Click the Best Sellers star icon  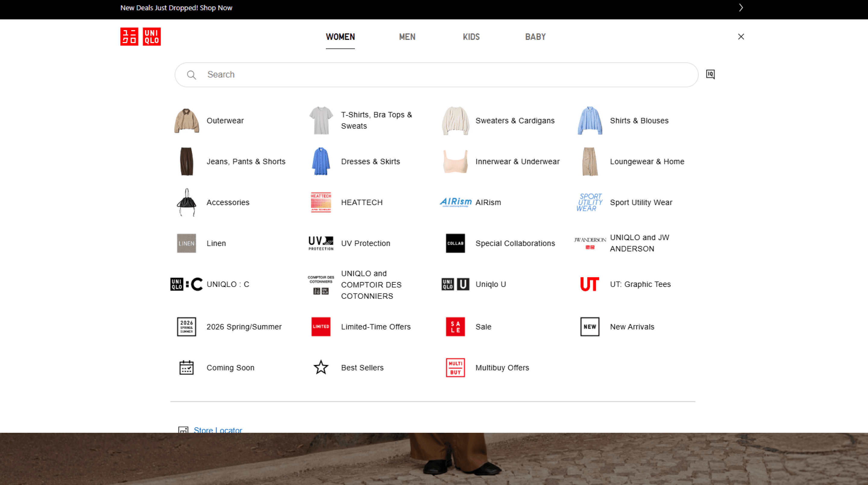coord(321,367)
